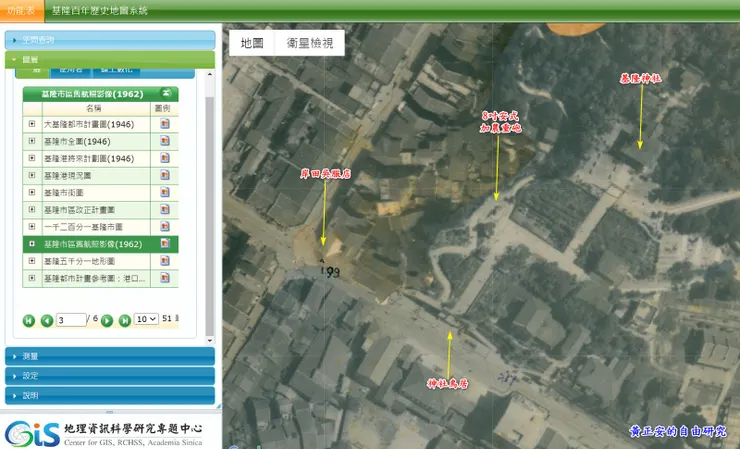The width and height of the screenshot is (740, 449).
Task: Open legend icon for 基隆港現況圖
Action: (165, 175)
